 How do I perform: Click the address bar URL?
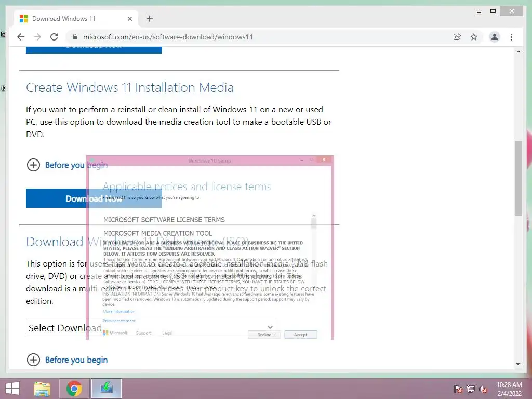tap(168, 37)
